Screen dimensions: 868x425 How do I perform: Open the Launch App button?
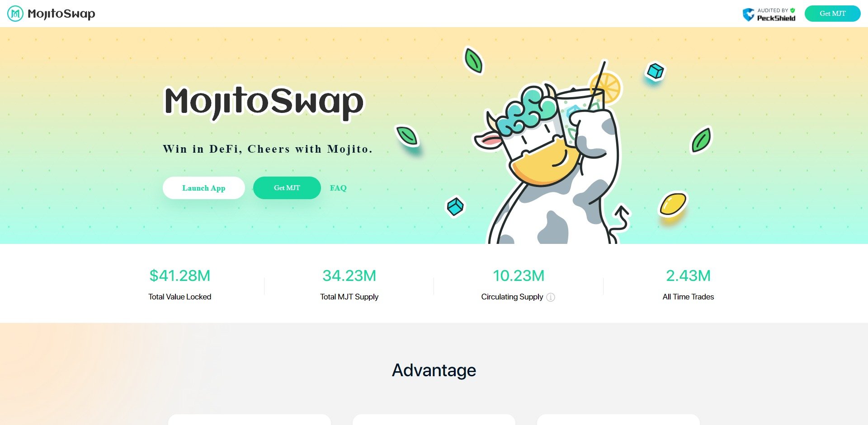[204, 188]
